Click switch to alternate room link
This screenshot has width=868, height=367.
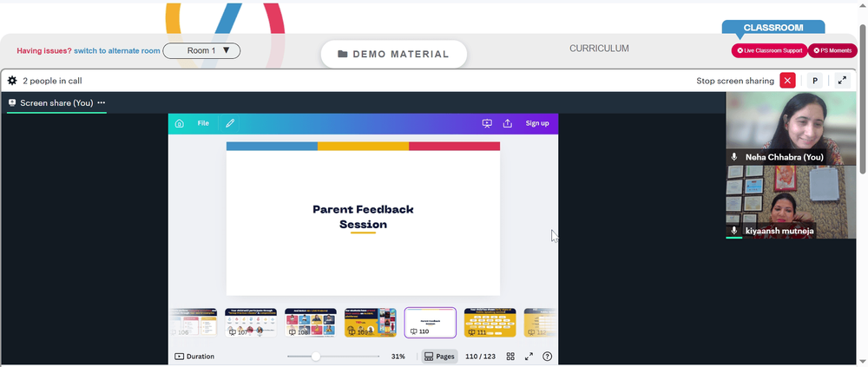tap(117, 51)
